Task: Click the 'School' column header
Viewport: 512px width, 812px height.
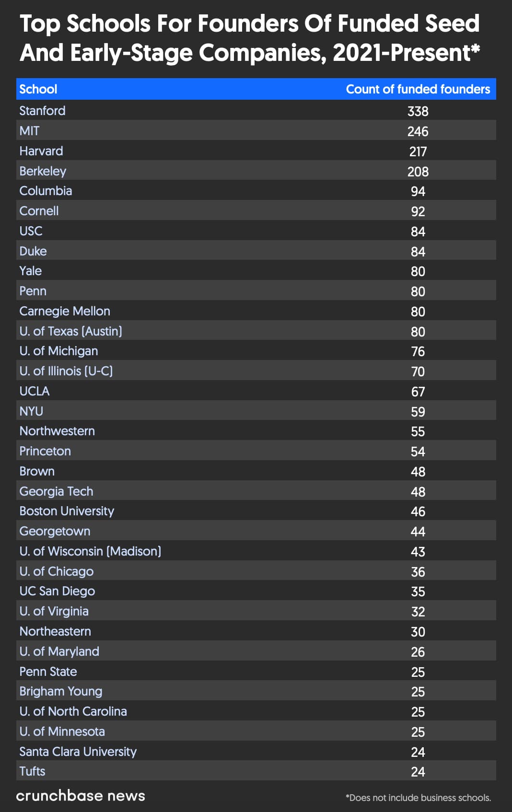Action: pyautogui.click(x=38, y=89)
